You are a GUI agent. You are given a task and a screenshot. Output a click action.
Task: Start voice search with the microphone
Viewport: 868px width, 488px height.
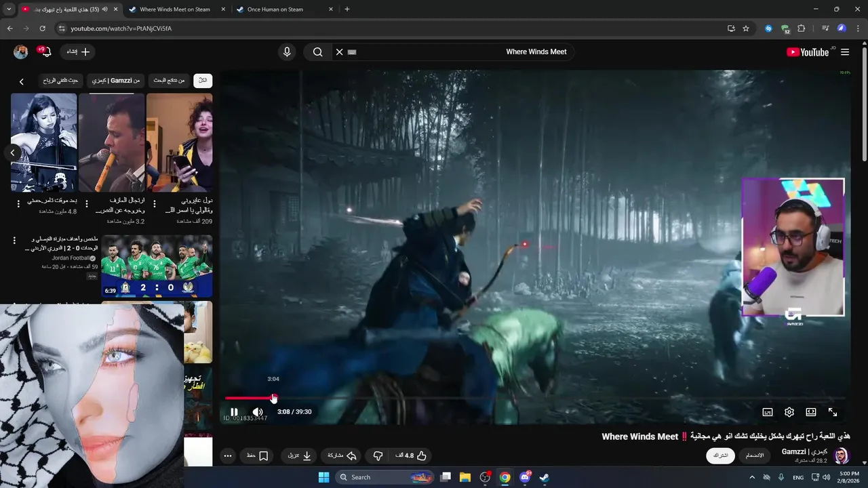[x=287, y=52]
